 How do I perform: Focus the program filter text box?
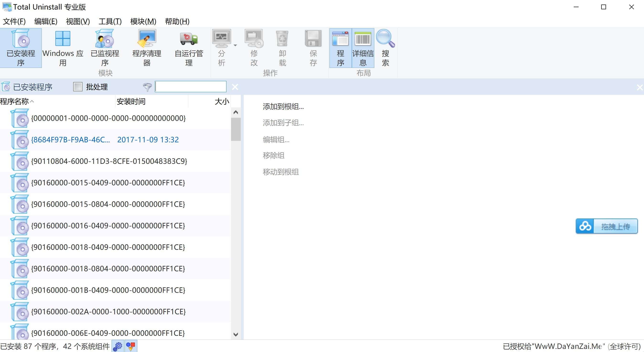(190, 86)
